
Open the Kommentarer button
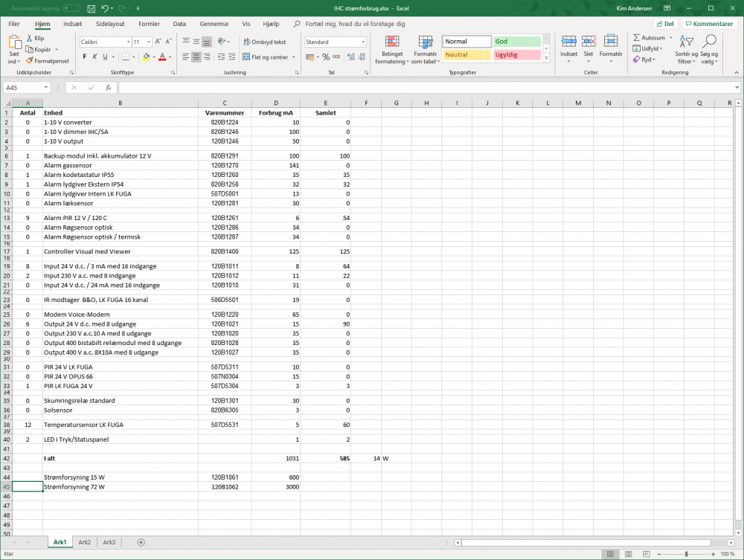tap(709, 24)
